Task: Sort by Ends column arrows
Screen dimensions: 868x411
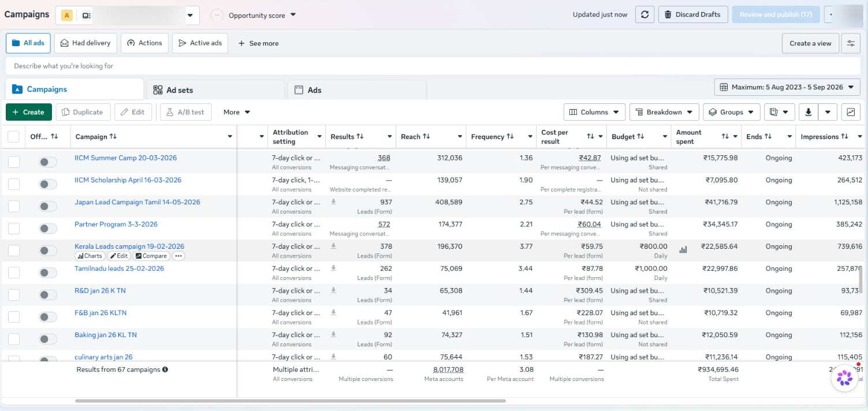Action: (x=768, y=137)
